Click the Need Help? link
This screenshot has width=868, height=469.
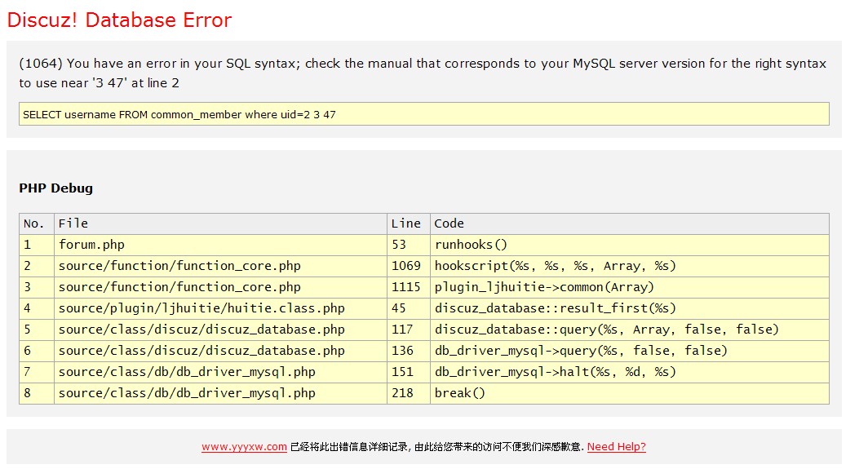point(616,447)
